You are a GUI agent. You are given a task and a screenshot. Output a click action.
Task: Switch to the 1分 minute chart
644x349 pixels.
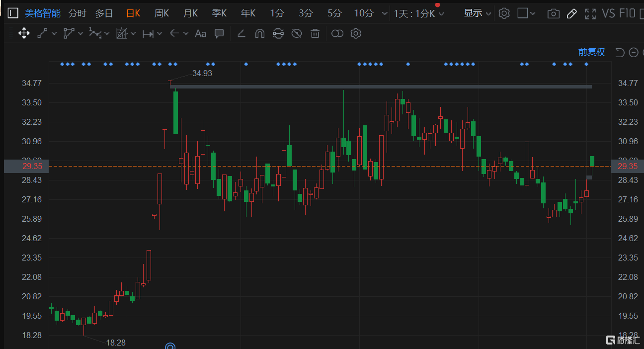(277, 13)
